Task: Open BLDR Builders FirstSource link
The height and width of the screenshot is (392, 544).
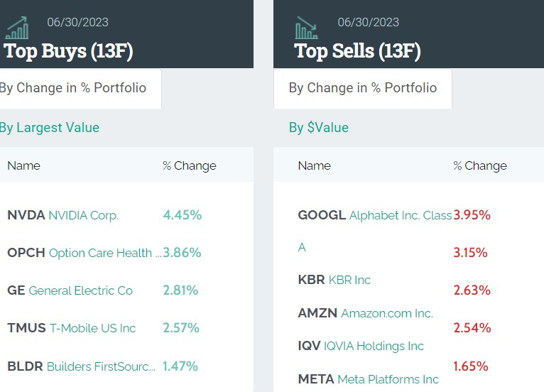Action: pyautogui.click(x=80, y=366)
